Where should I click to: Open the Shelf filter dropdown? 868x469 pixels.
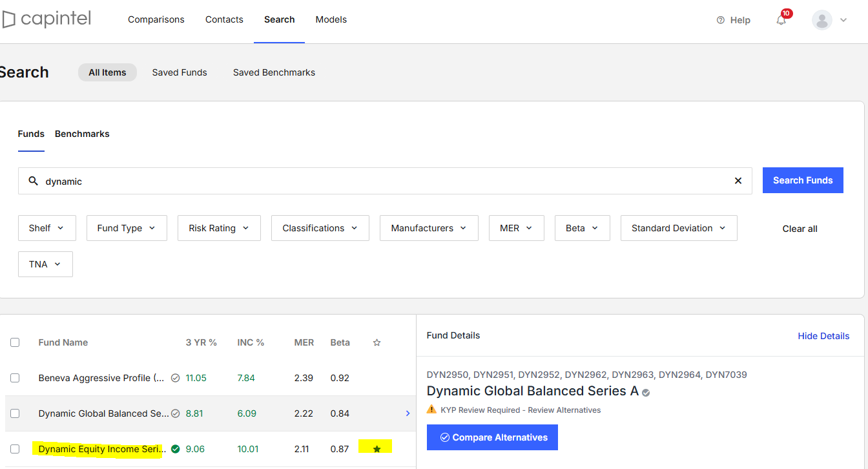(47, 228)
